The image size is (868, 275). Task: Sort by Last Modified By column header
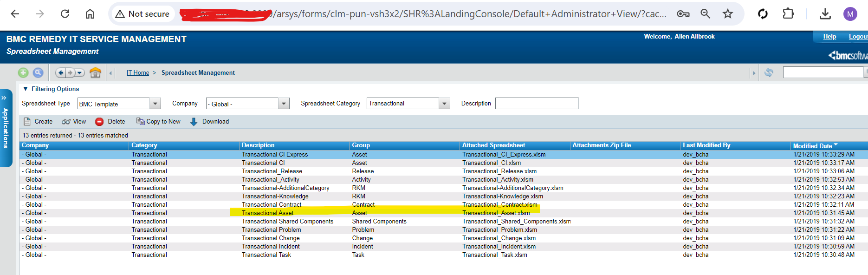[736, 145]
